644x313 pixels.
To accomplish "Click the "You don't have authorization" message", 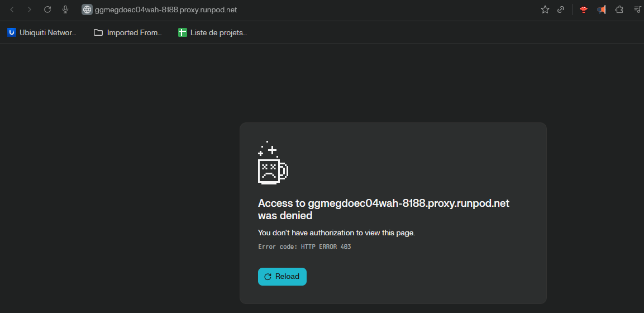I will coord(336,233).
